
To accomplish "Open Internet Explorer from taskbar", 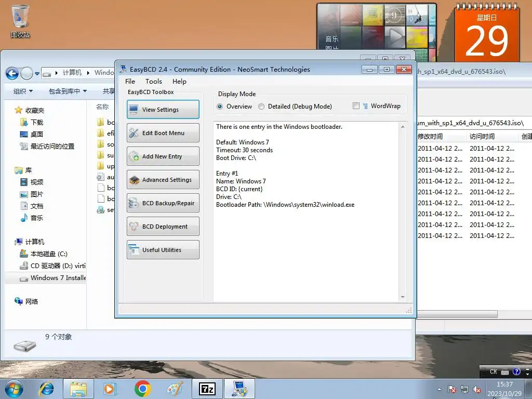I will [46, 389].
